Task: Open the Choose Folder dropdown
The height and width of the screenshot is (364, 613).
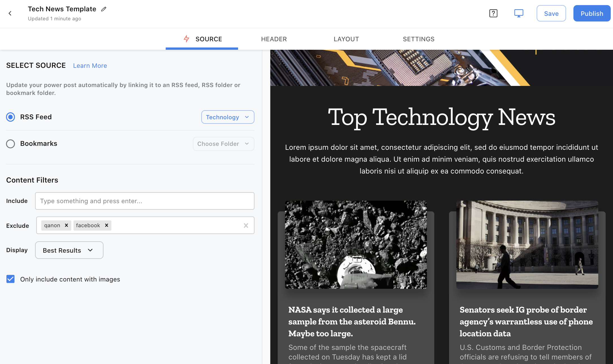Action: [x=223, y=144]
